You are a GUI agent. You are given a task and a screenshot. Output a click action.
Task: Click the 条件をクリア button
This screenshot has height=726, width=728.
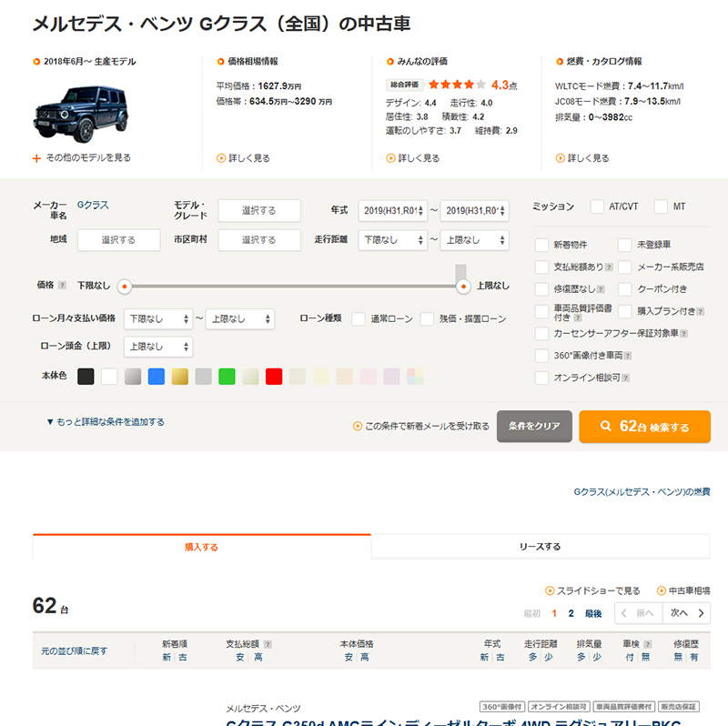[x=534, y=427]
